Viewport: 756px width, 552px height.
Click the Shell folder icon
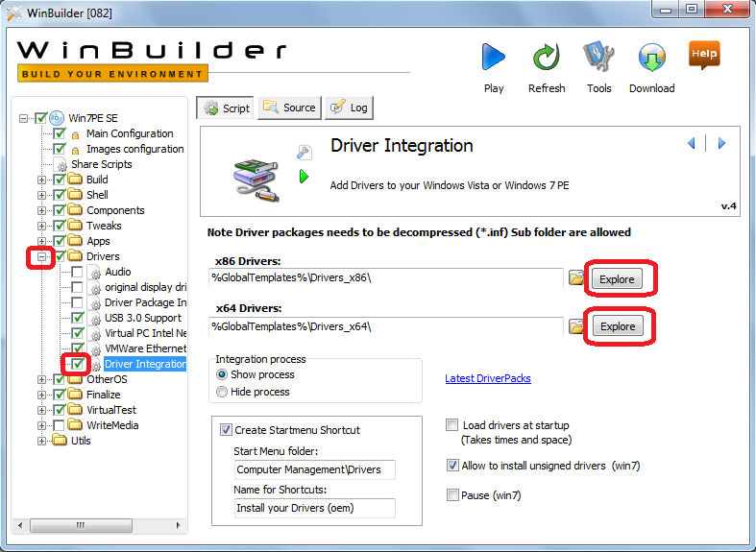75,195
